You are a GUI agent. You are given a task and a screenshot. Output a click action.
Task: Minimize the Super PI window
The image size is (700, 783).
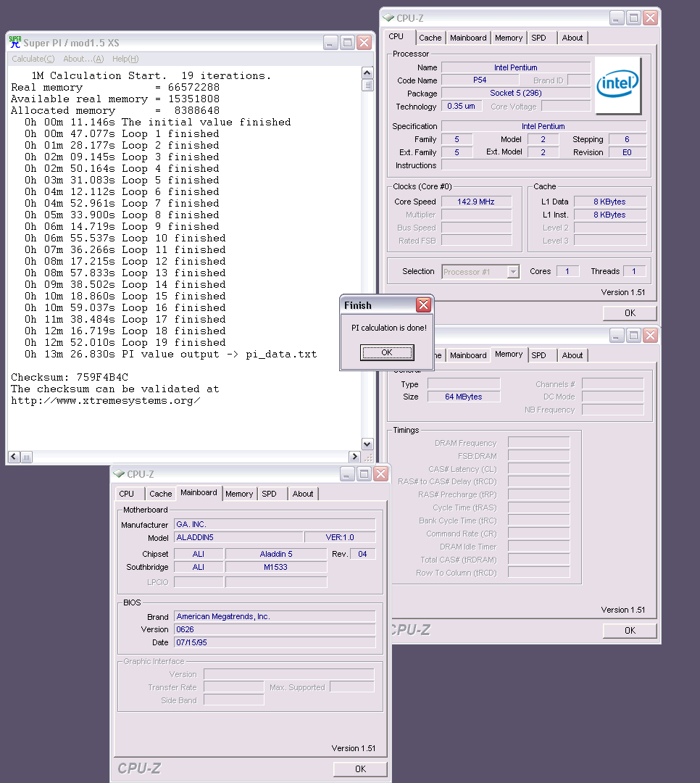(330, 43)
